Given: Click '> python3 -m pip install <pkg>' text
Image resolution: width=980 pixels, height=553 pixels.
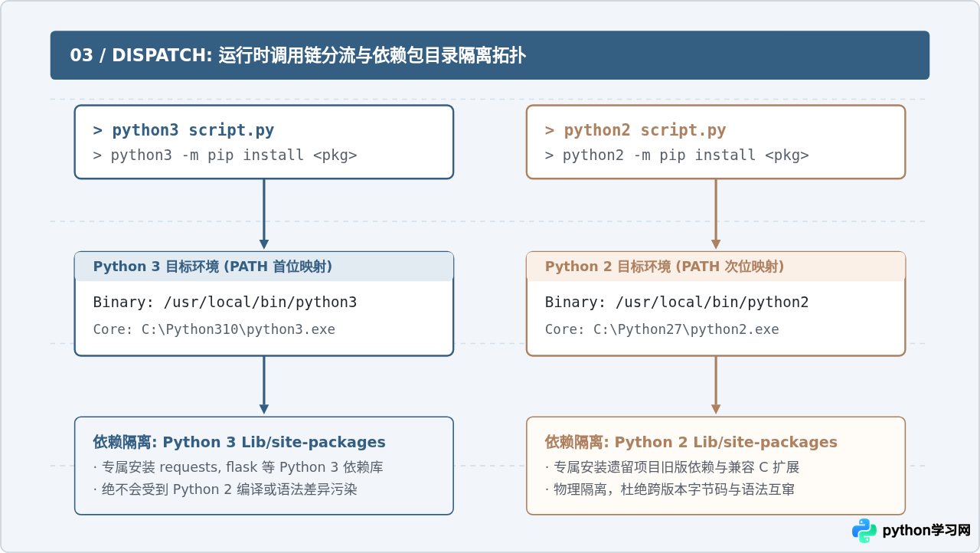Looking at the screenshot, I should (225, 155).
